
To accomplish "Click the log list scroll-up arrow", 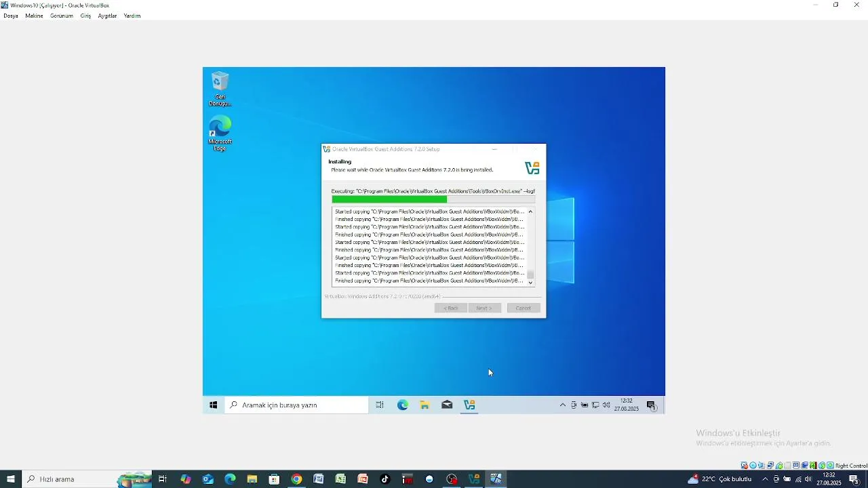I will coord(530,211).
